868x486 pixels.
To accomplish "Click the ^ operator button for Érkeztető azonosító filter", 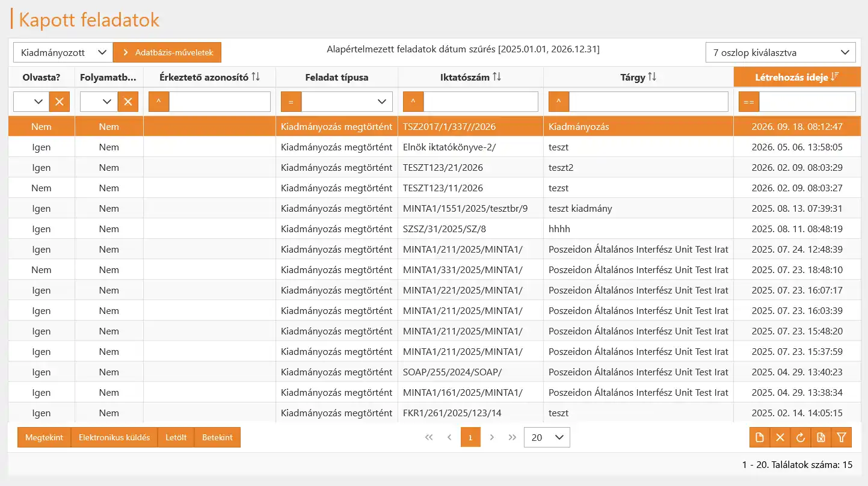I will (159, 102).
